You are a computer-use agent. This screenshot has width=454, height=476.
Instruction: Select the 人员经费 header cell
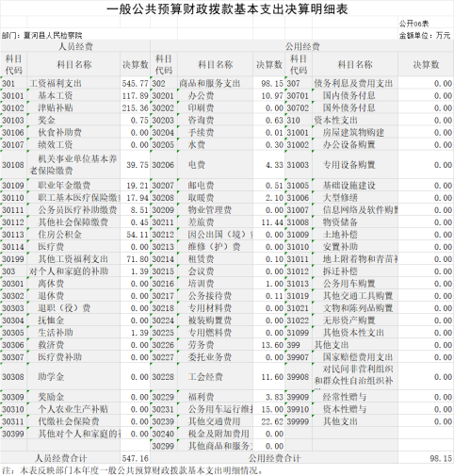tap(75, 46)
